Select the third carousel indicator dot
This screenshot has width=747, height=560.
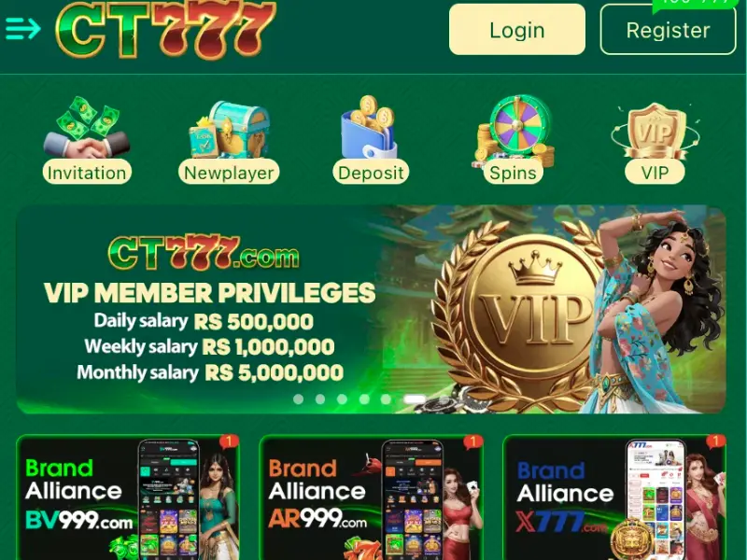pyautogui.click(x=342, y=399)
